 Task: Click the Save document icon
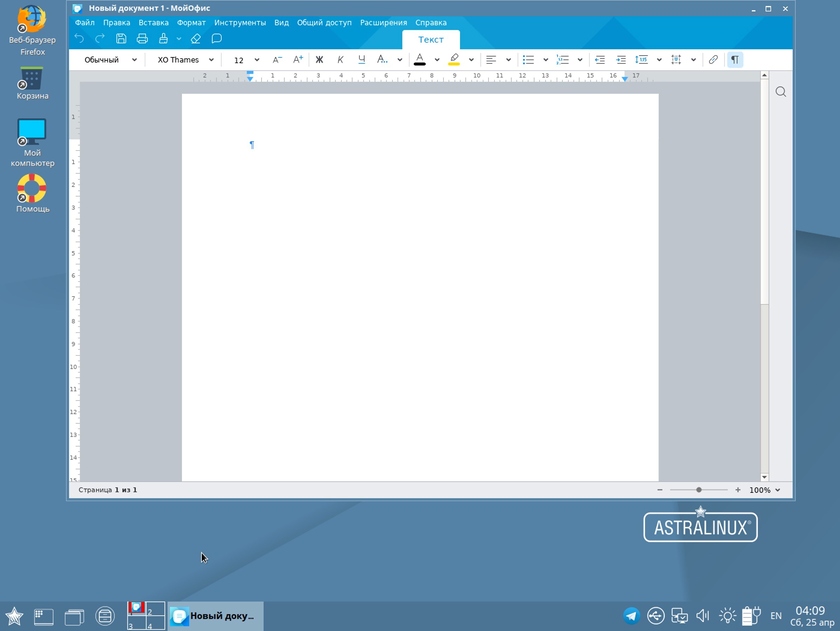[x=121, y=39]
